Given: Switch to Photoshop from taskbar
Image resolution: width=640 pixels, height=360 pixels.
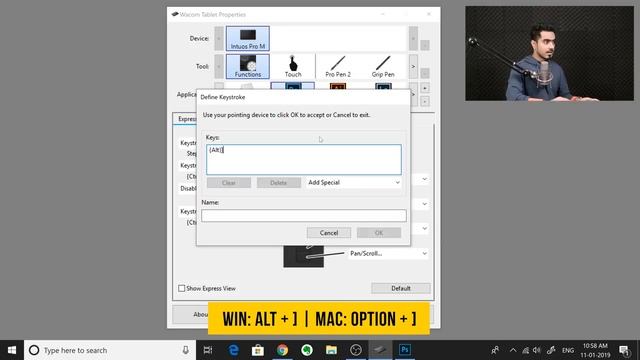Looking at the screenshot, I should coord(404,350).
